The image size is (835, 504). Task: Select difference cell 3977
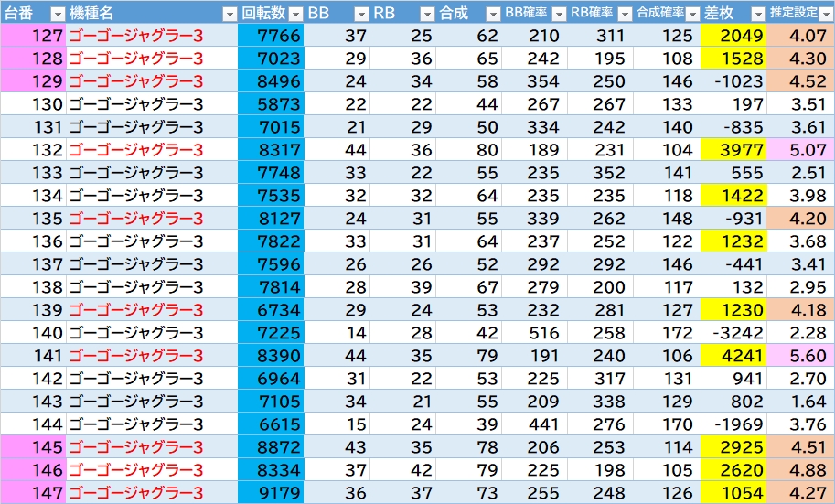[733, 150]
